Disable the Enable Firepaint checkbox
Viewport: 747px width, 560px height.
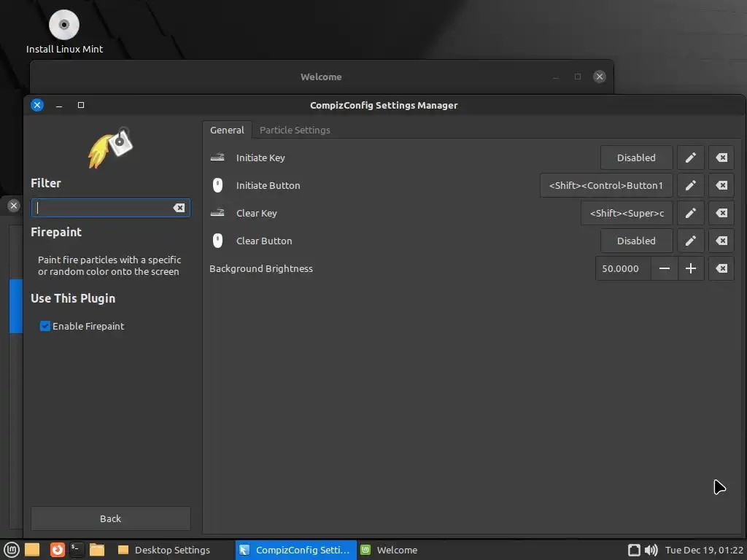click(44, 326)
